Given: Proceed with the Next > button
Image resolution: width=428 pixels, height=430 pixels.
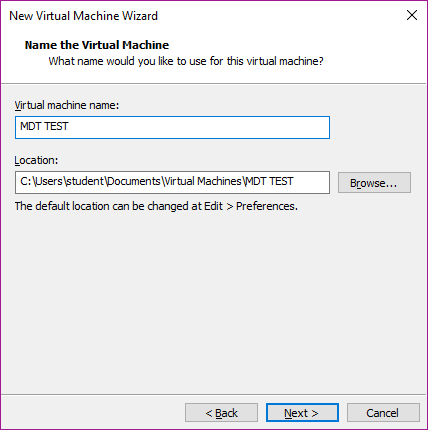Looking at the screenshot, I should pyautogui.click(x=302, y=413).
